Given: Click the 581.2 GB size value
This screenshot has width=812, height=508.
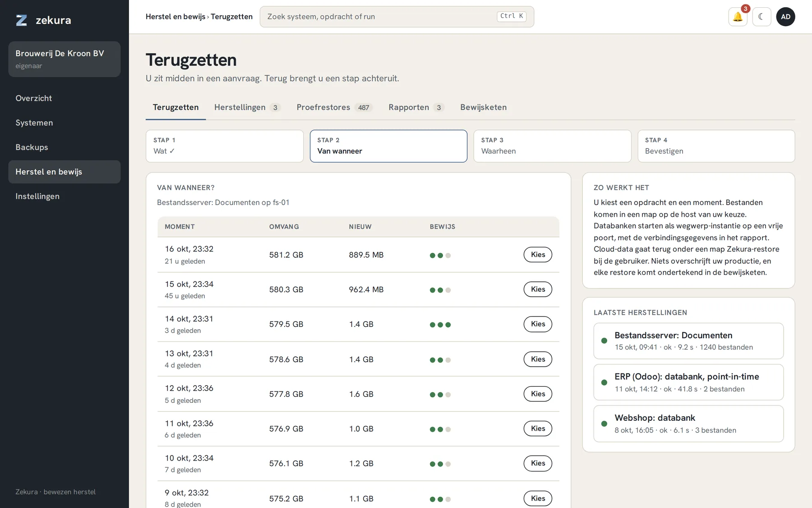Looking at the screenshot, I should tap(286, 255).
